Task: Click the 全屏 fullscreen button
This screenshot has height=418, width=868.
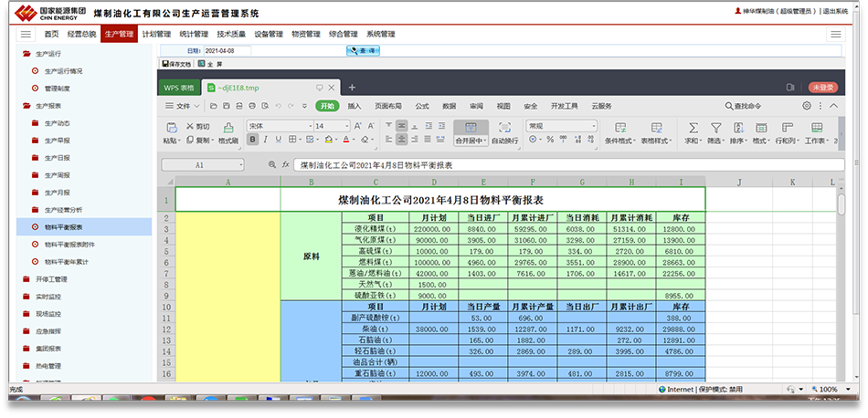Action: 210,64
